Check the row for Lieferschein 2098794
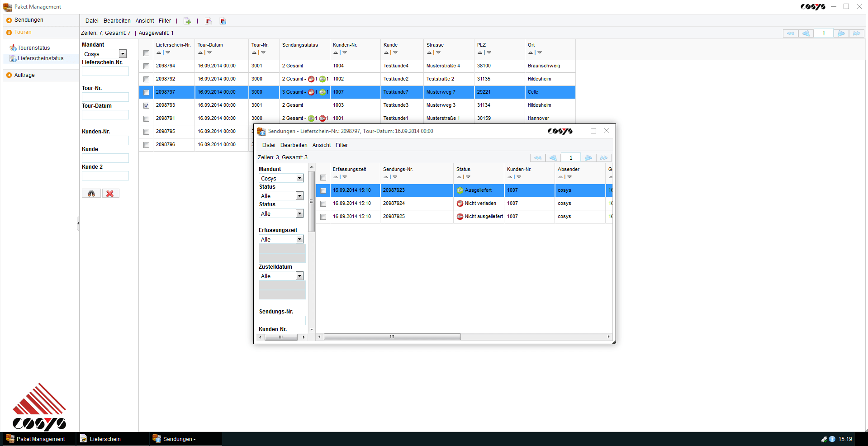 [x=146, y=66]
